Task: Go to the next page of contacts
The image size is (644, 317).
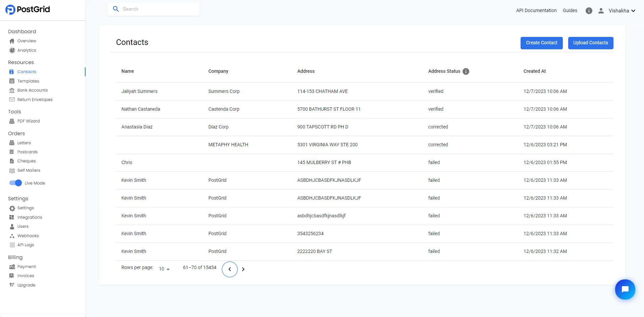Action: click(243, 269)
